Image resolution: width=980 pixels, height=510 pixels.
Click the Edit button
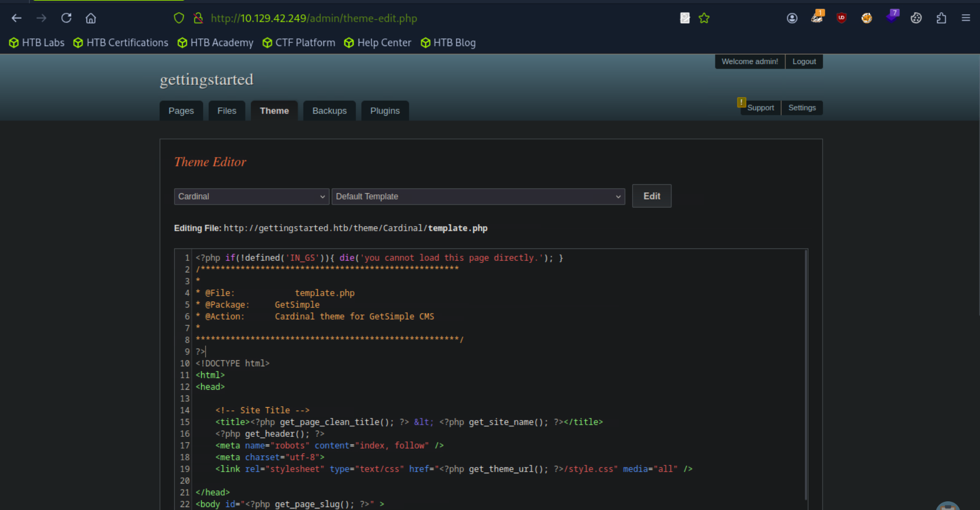point(651,196)
